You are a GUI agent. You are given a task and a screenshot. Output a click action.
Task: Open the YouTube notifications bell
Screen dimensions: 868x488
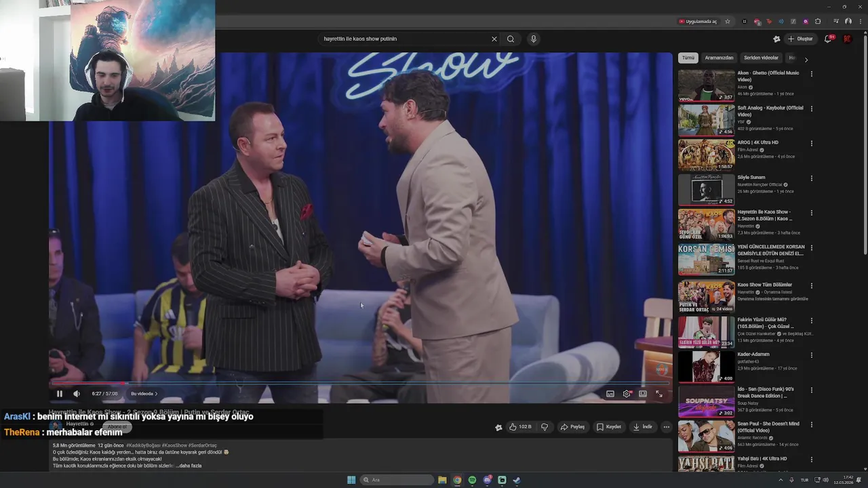click(828, 39)
